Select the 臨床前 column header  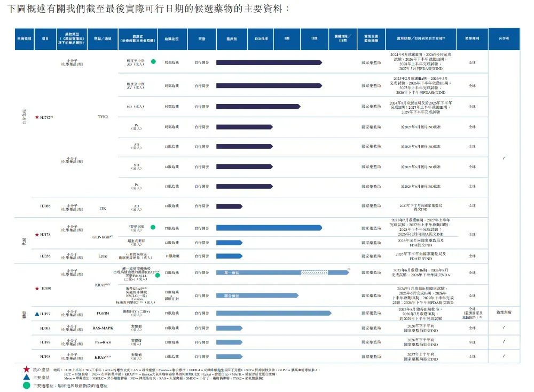[232, 39]
